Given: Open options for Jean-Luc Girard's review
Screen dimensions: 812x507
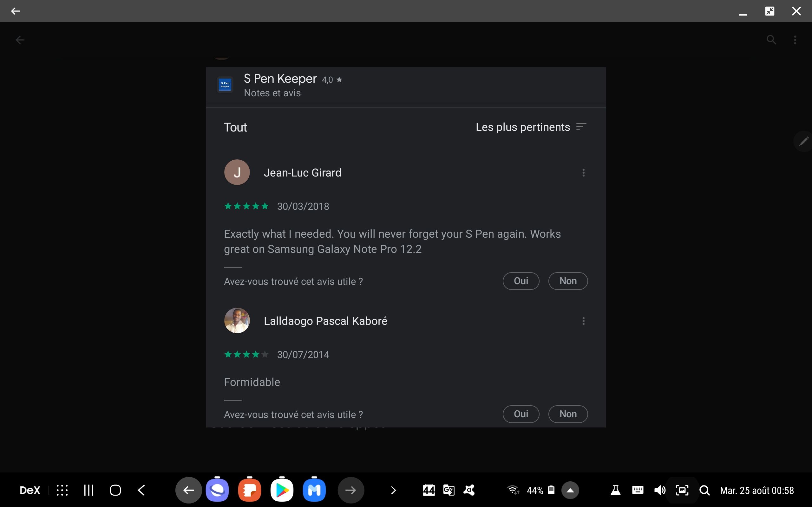Looking at the screenshot, I should click(x=583, y=173).
